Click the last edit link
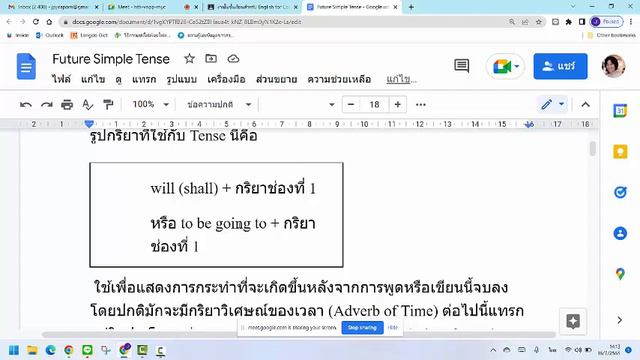Viewport: 640px width, 360px height. click(401, 79)
